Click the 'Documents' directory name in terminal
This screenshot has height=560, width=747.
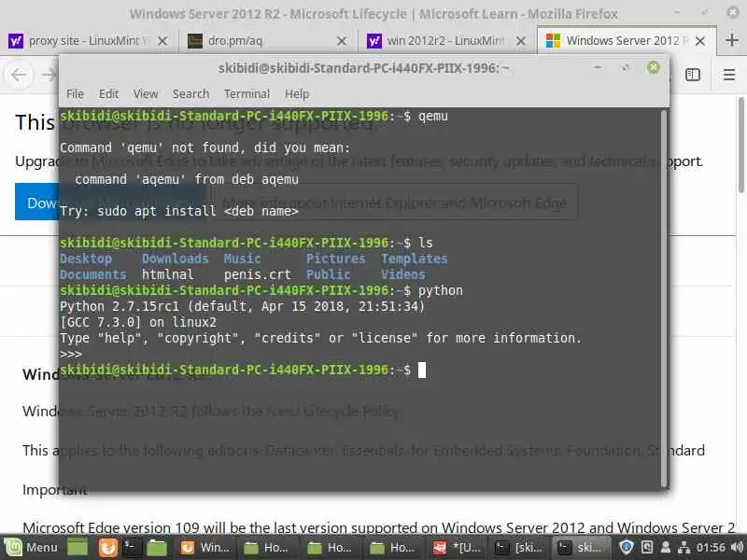click(92, 274)
